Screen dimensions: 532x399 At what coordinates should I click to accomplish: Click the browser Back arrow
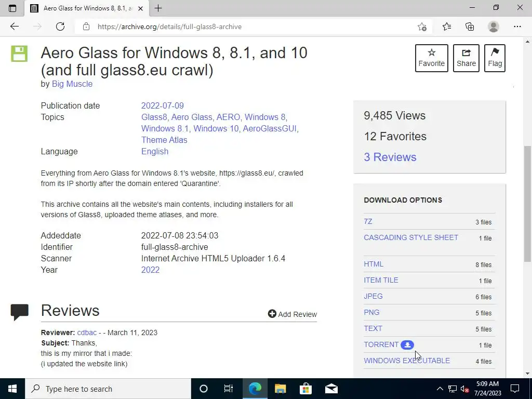click(x=14, y=26)
